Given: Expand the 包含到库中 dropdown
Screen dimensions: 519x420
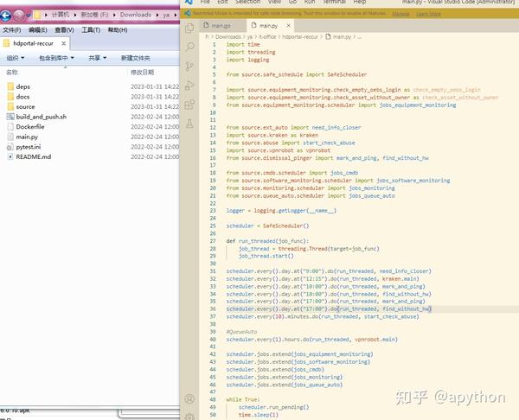Looking at the screenshot, I should tap(56, 58).
